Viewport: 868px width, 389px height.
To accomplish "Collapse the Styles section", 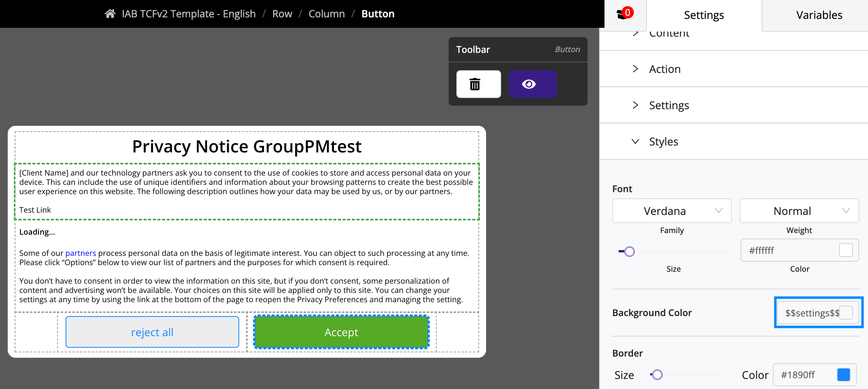I will coord(734,142).
